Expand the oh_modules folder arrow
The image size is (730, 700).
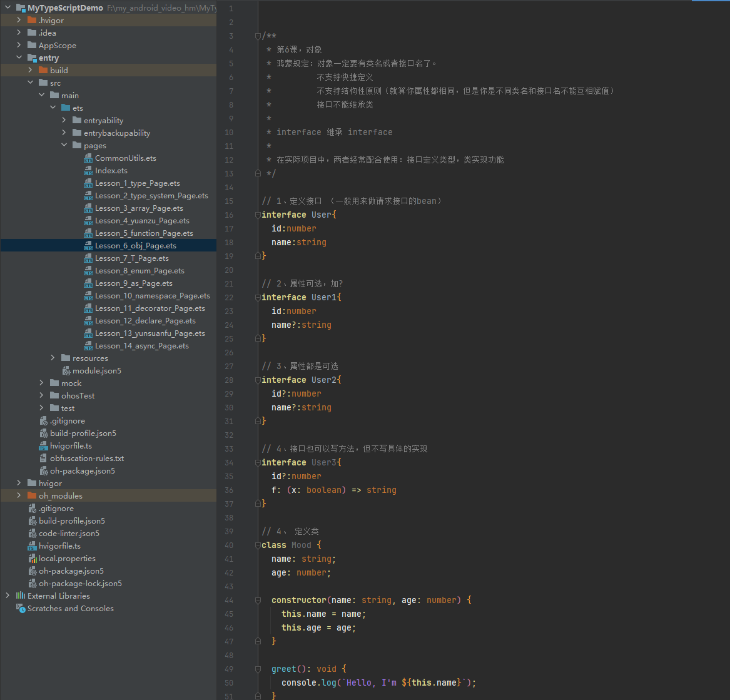click(x=19, y=495)
